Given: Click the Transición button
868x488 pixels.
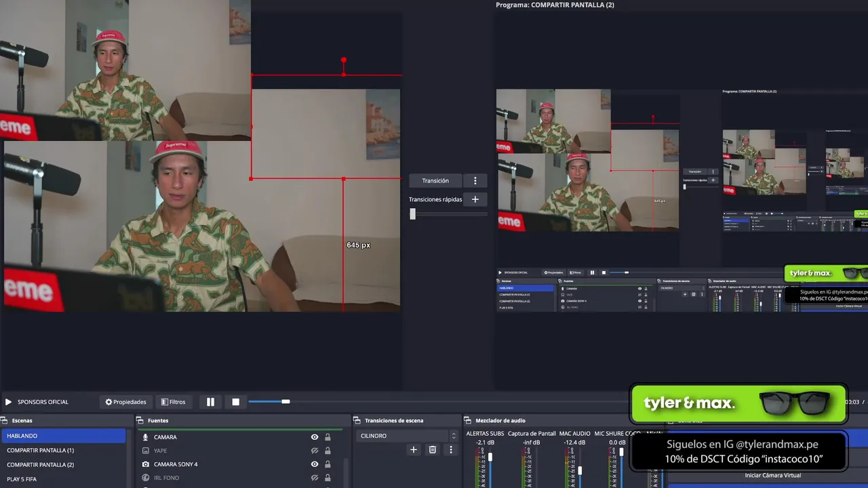Looking at the screenshot, I should pyautogui.click(x=435, y=180).
